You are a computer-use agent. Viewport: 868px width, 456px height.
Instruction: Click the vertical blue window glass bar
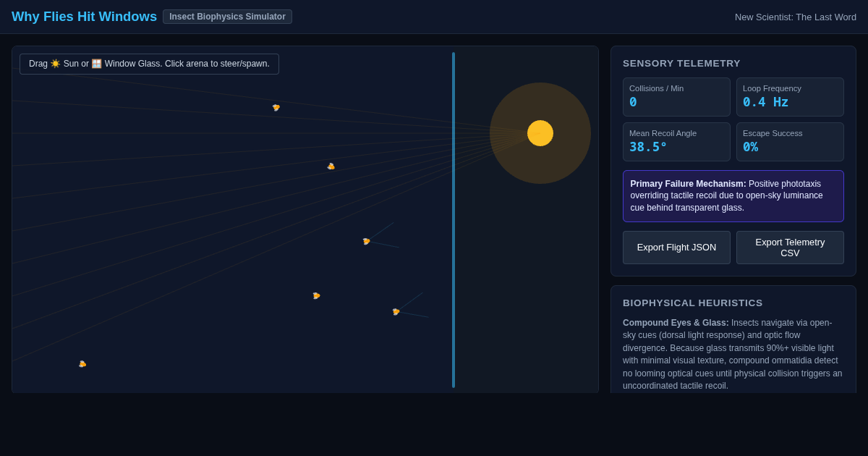tap(454, 220)
